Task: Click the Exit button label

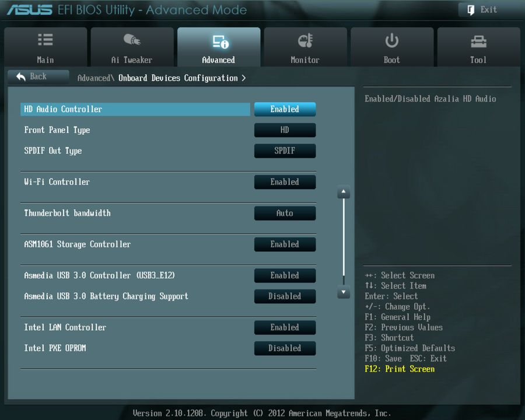Action: coord(488,10)
